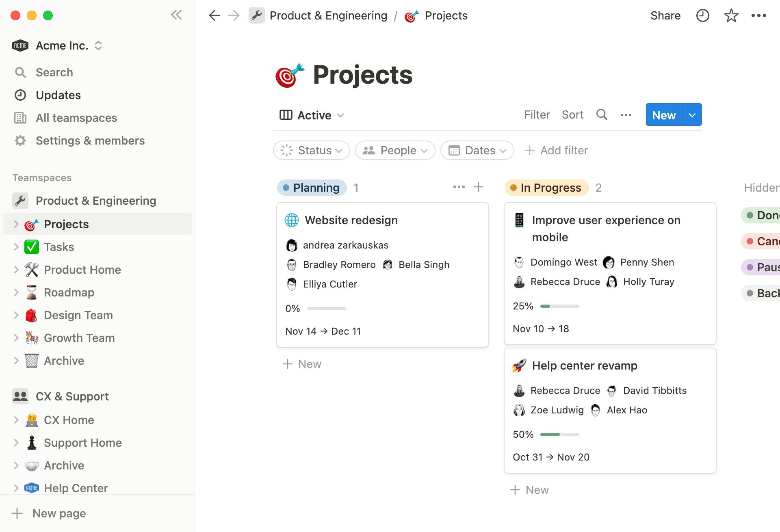Open view options via the three-dot menu
Viewport: 780px width, 532px height.
click(x=626, y=115)
